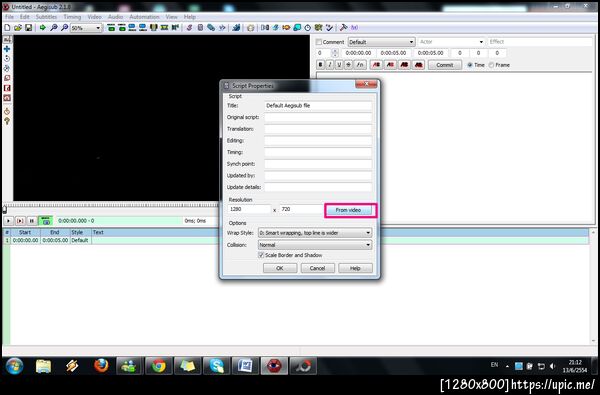The height and width of the screenshot is (395, 600).
Task: Open the Attachments paperclip icon
Action: pos(211,28)
